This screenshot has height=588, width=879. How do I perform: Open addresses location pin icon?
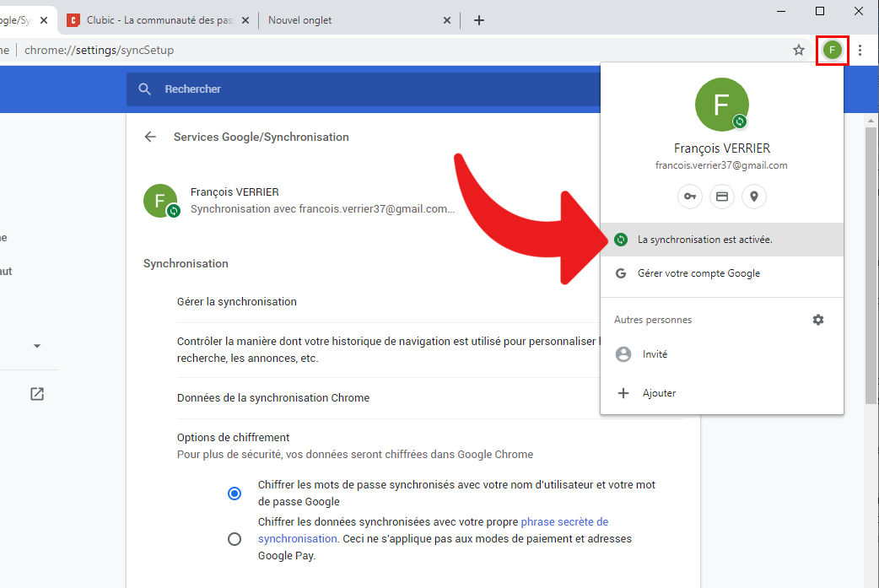point(754,197)
